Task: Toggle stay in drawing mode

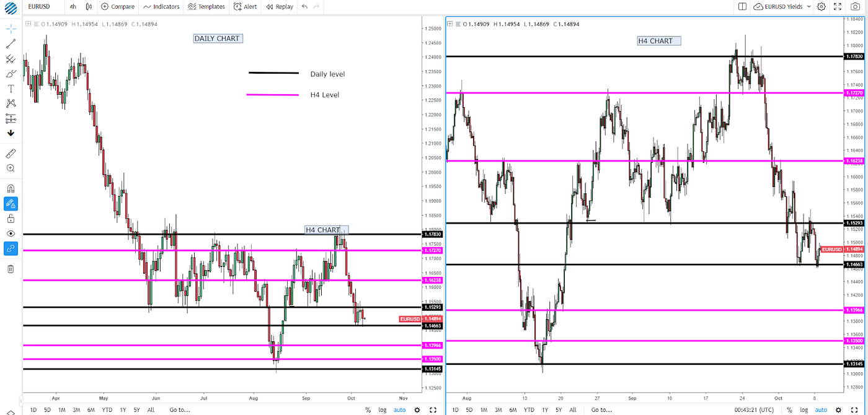Action: tap(11, 203)
